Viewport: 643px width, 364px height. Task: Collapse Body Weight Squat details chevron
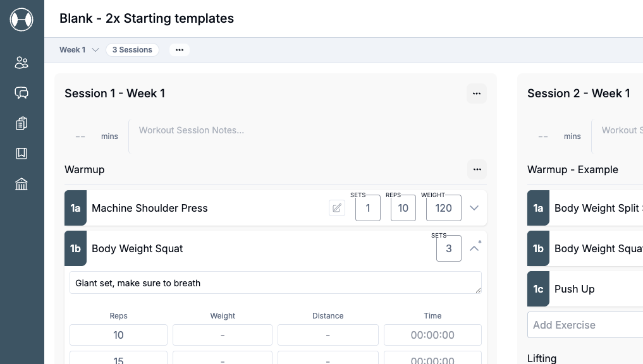tap(474, 248)
